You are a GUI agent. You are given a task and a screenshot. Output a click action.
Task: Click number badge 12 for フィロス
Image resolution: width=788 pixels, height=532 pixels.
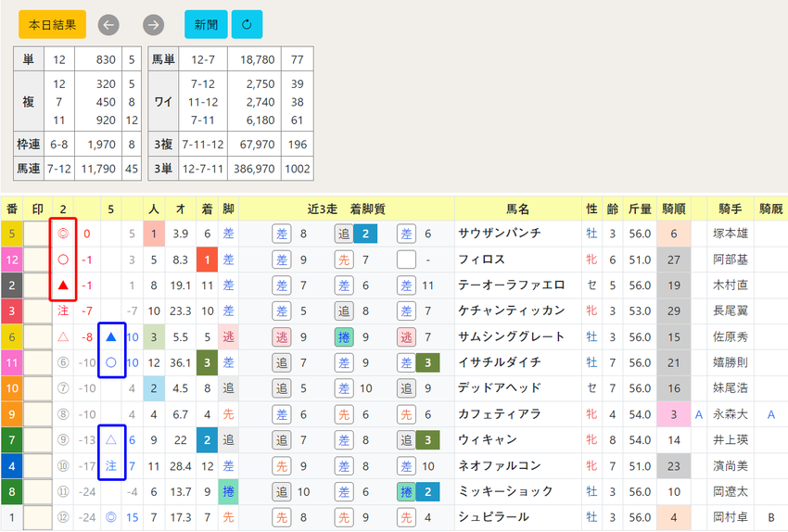tap(12, 260)
